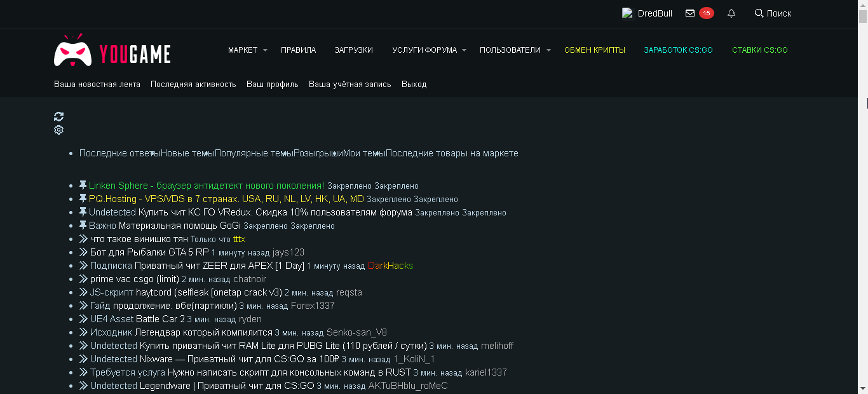
Task: Open the notifications bell
Action: coord(731,13)
